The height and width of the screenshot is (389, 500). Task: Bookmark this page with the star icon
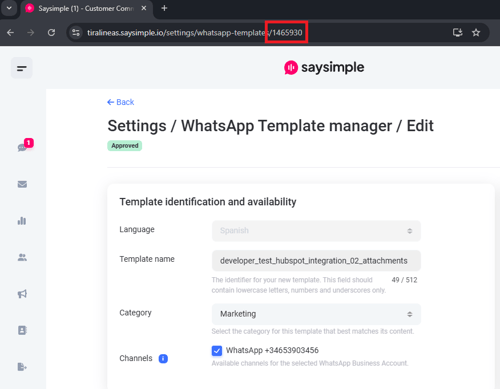[476, 32]
